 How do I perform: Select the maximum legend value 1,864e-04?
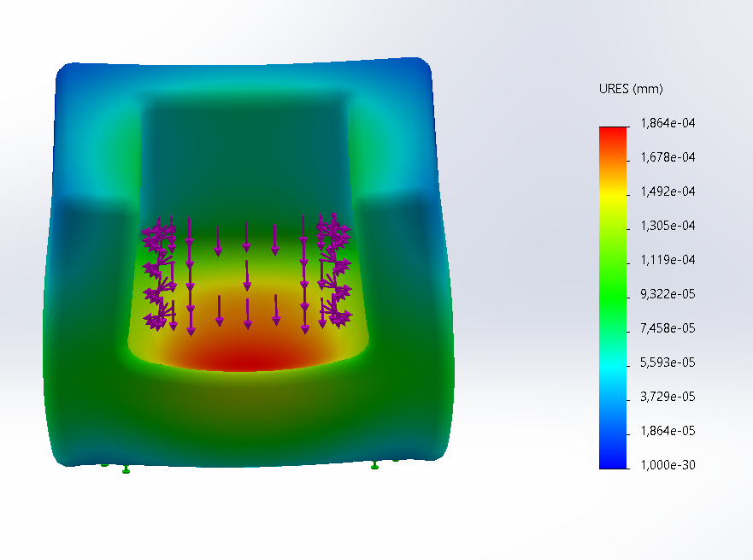point(664,123)
